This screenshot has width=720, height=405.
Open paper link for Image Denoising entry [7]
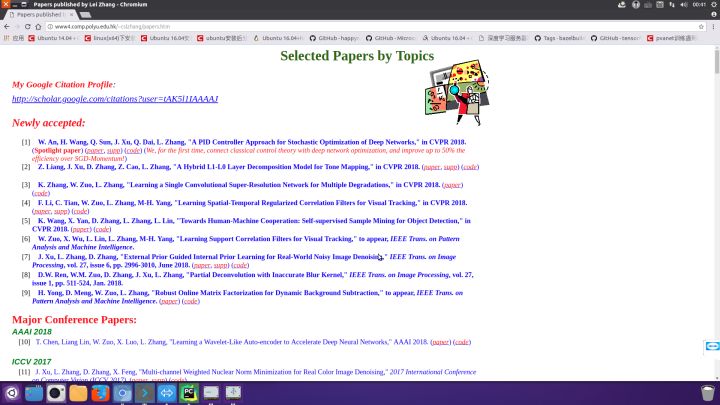(202, 265)
